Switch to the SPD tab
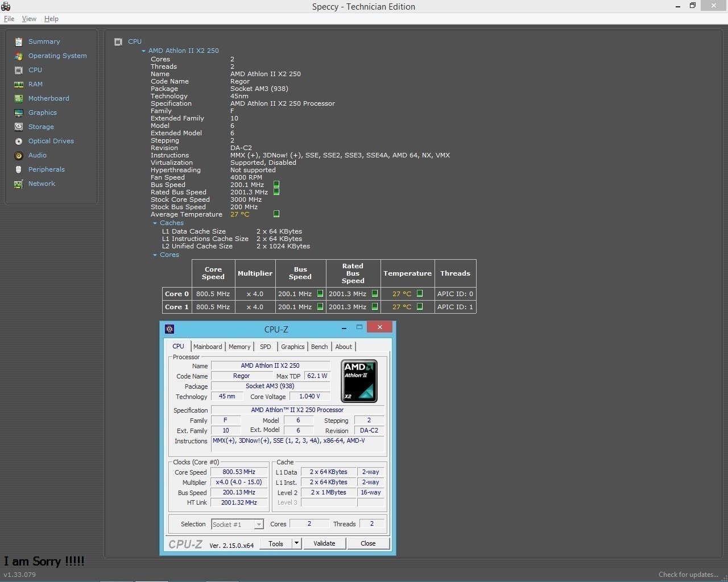The height and width of the screenshot is (582, 728). [x=266, y=347]
